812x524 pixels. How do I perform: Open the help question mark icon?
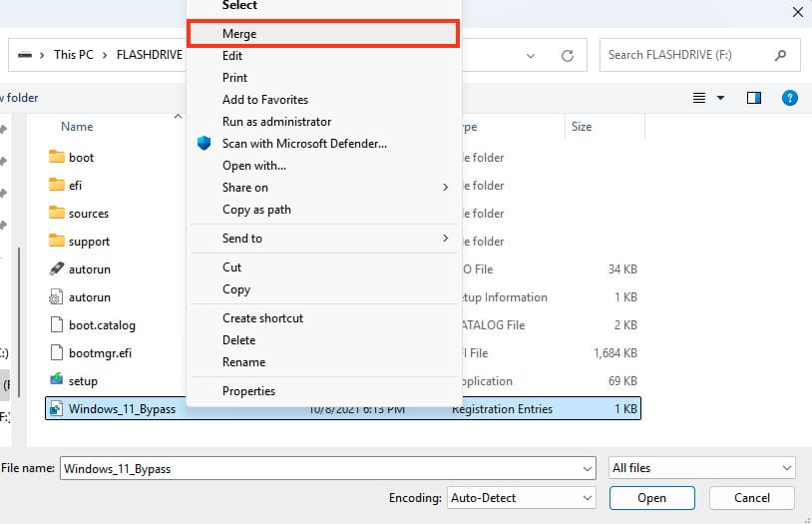point(789,98)
